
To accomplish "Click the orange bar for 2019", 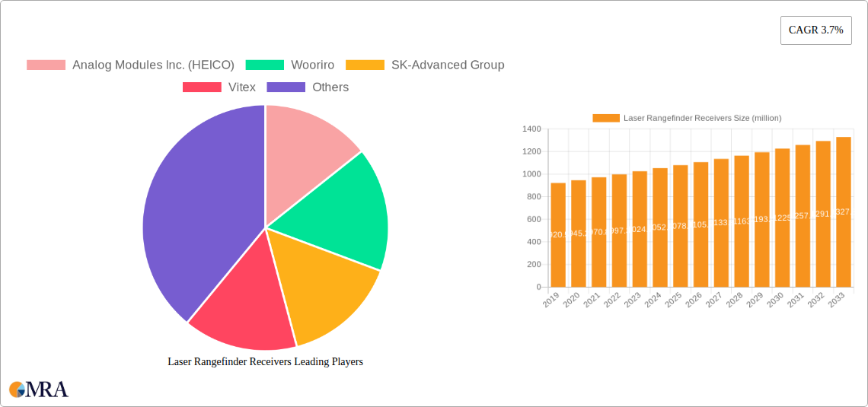I will point(558,235).
